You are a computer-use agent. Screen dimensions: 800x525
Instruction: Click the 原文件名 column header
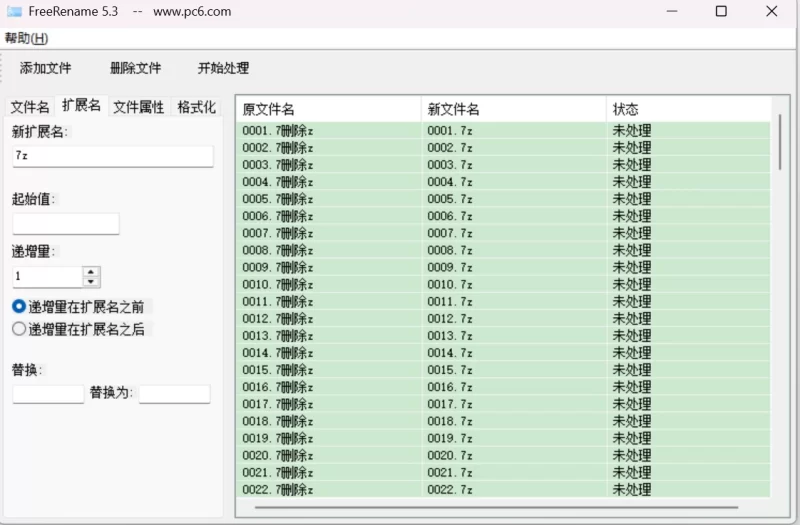pyautogui.click(x=328, y=109)
